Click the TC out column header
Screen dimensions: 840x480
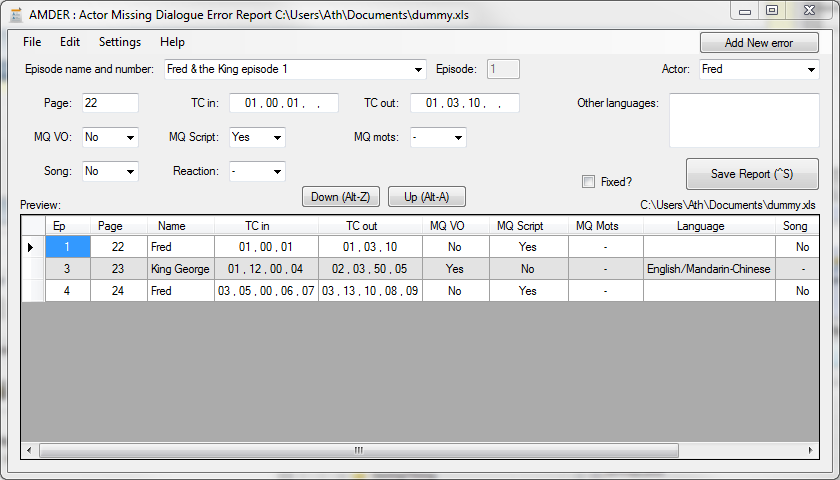370,226
